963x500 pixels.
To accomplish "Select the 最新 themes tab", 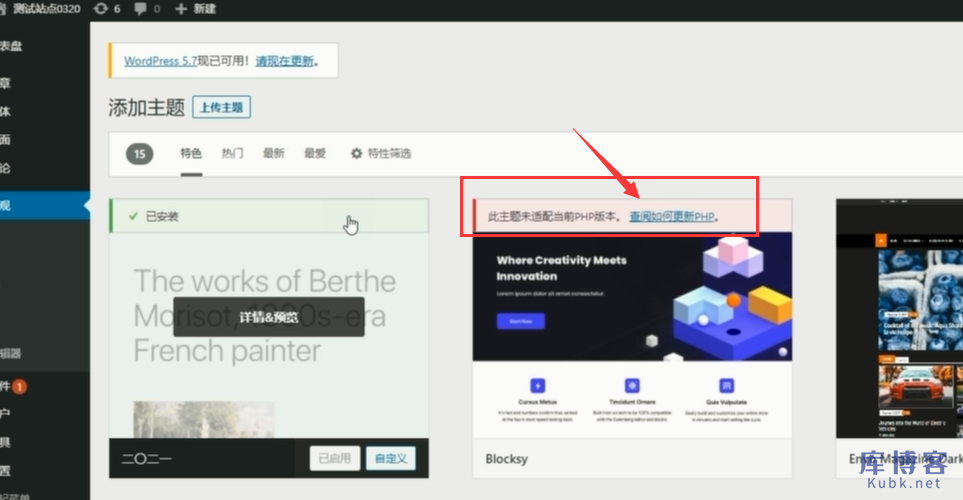I will click(x=273, y=154).
